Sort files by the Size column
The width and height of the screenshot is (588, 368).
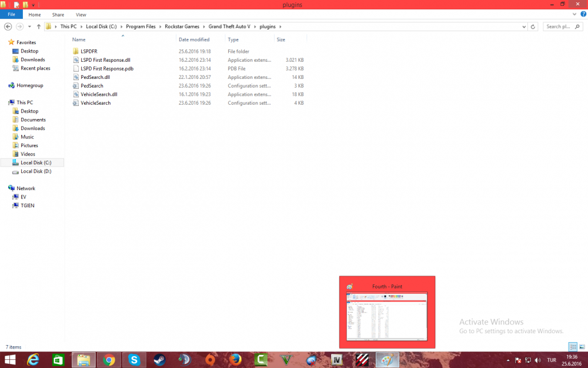point(281,39)
